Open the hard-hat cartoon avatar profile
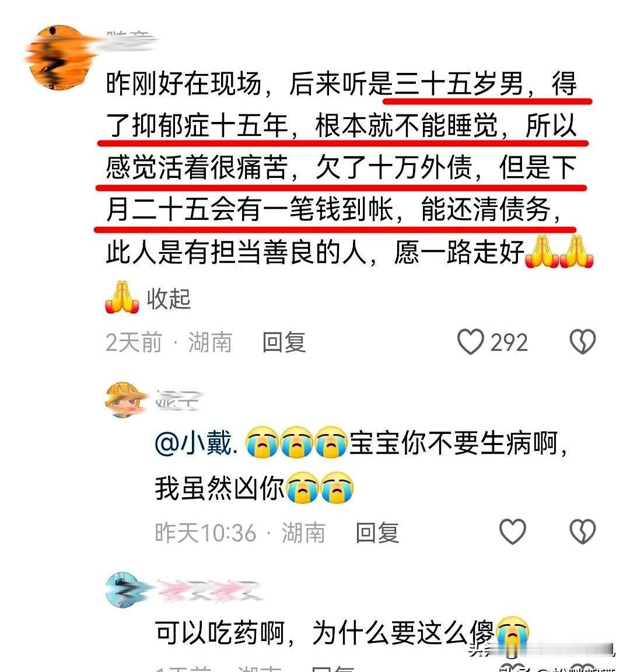The height and width of the screenshot is (672, 630). coord(124,400)
